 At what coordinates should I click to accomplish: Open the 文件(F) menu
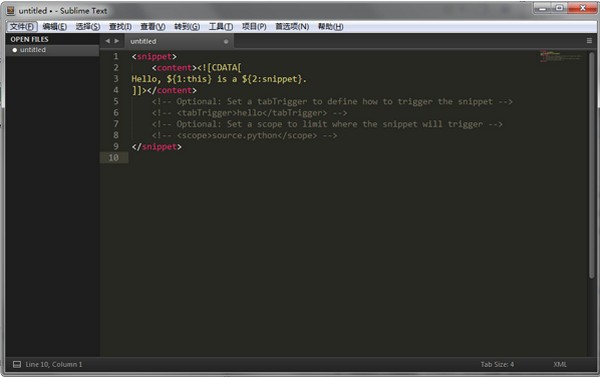coord(22,26)
